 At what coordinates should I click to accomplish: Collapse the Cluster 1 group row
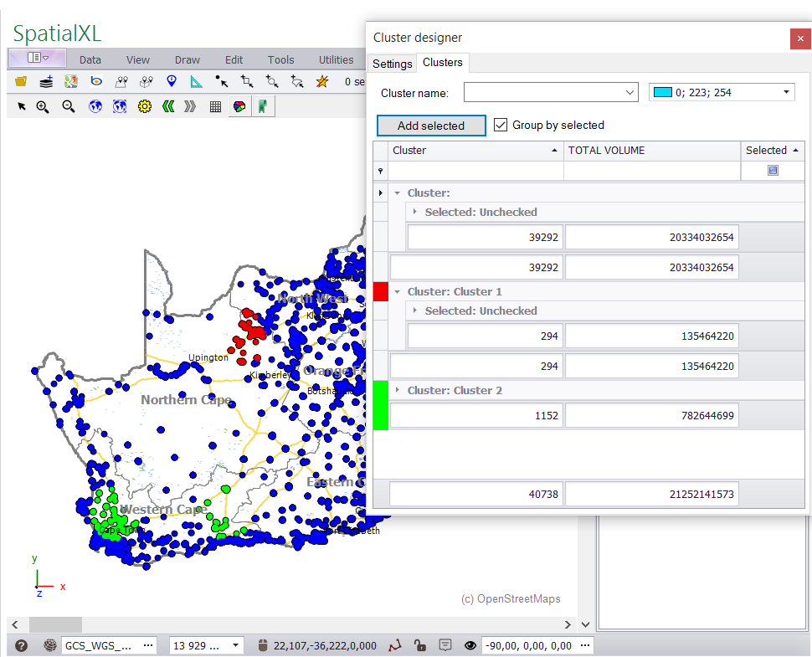[x=397, y=291]
